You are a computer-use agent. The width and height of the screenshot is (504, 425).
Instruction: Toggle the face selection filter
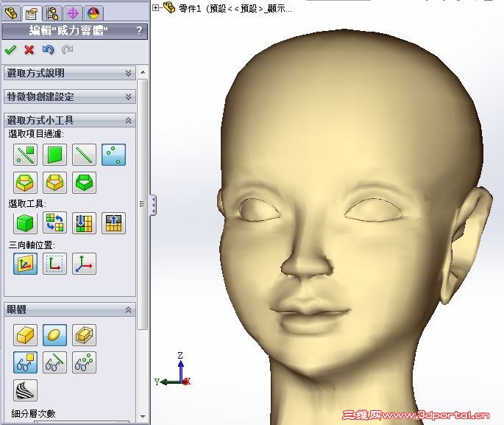pos(54,155)
